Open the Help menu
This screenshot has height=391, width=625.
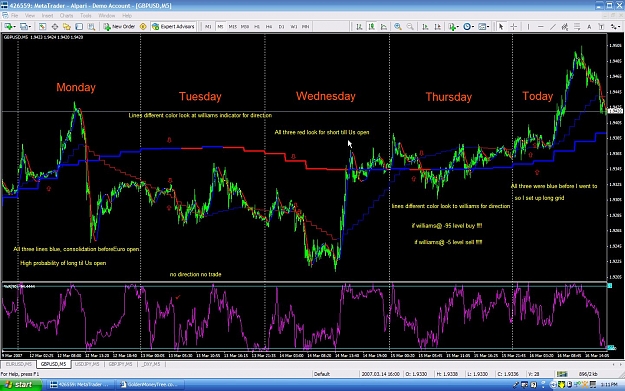pyautogui.click(x=127, y=16)
